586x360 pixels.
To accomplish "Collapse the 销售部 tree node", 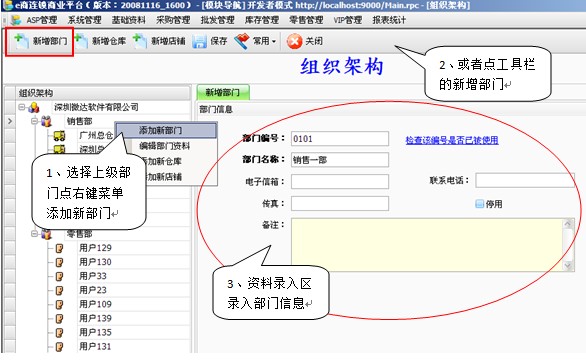I will click(34, 121).
